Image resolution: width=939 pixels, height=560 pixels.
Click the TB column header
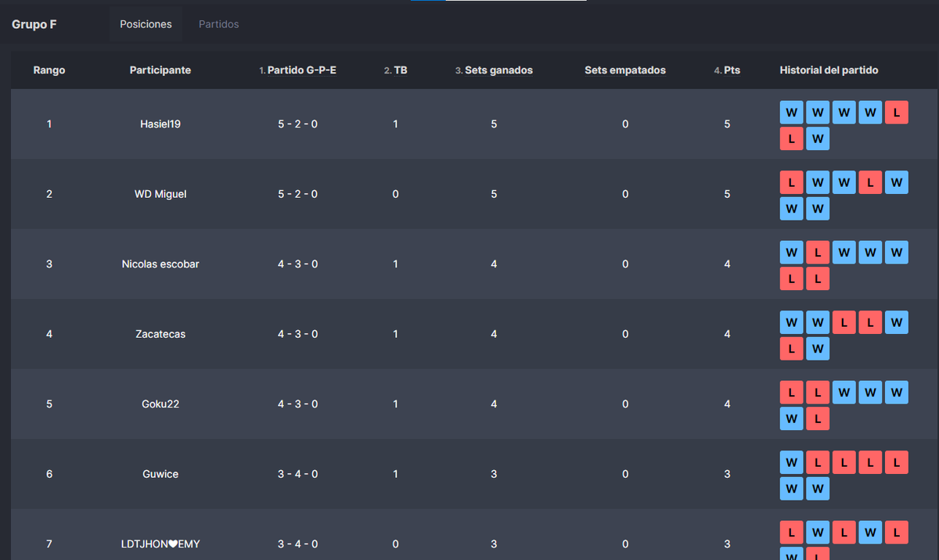point(395,70)
